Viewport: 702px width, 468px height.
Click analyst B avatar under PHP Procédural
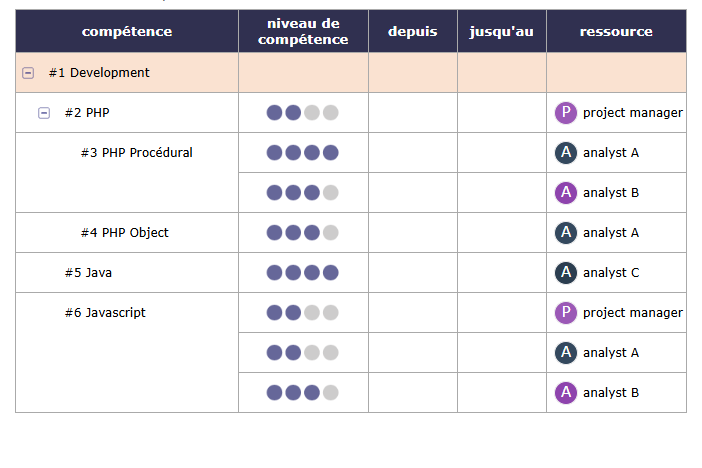click(x=566, y=193)
